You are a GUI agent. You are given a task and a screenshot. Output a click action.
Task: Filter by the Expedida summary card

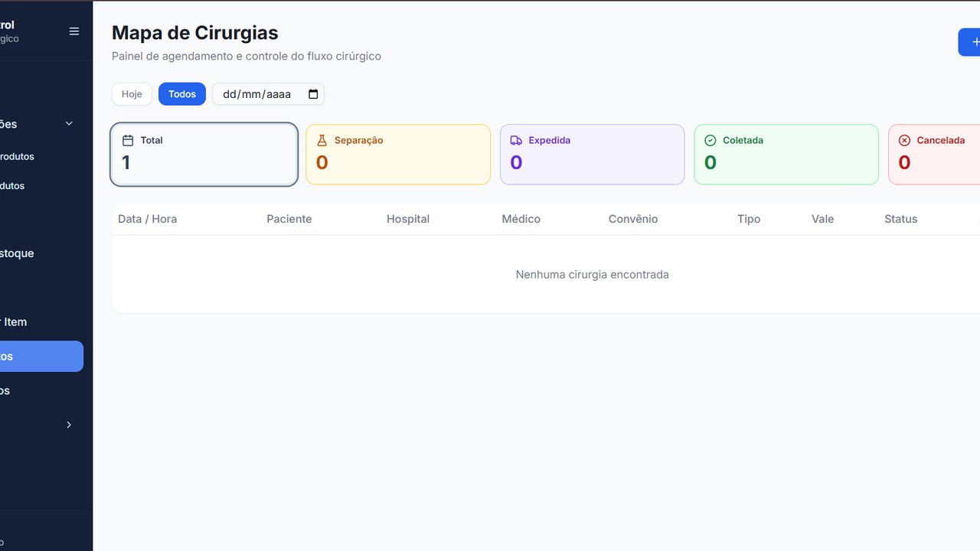pos(592,155)
